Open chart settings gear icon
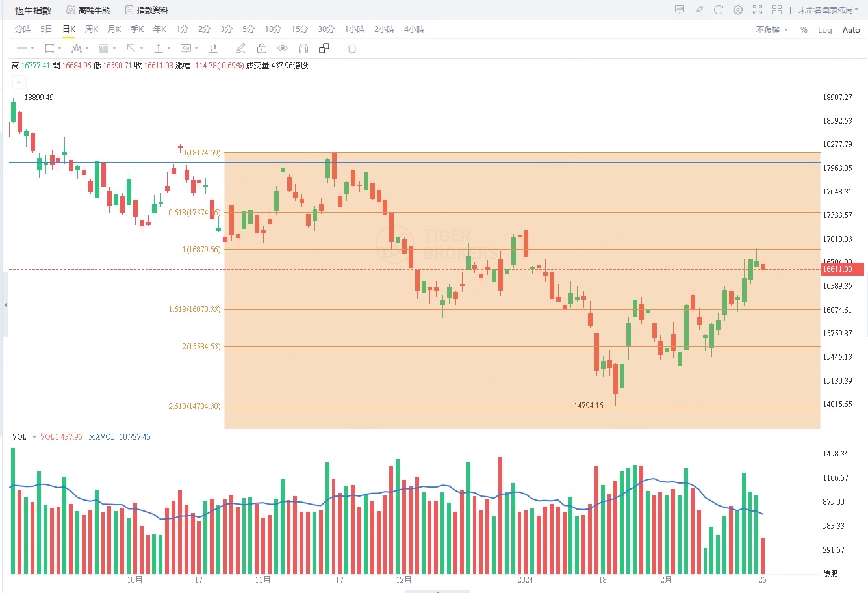The image size is (868, 593). click(738, 10)
